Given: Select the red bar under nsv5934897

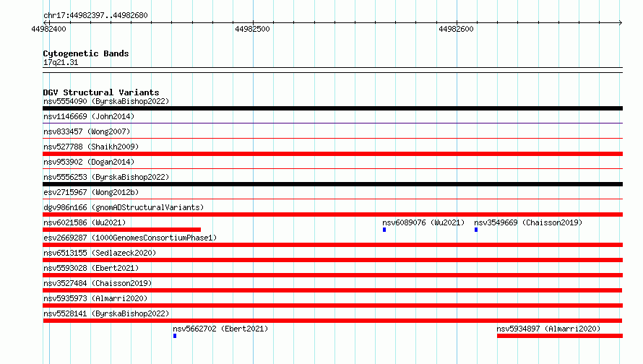Looking at the screenshot, I should pos(560,336).
